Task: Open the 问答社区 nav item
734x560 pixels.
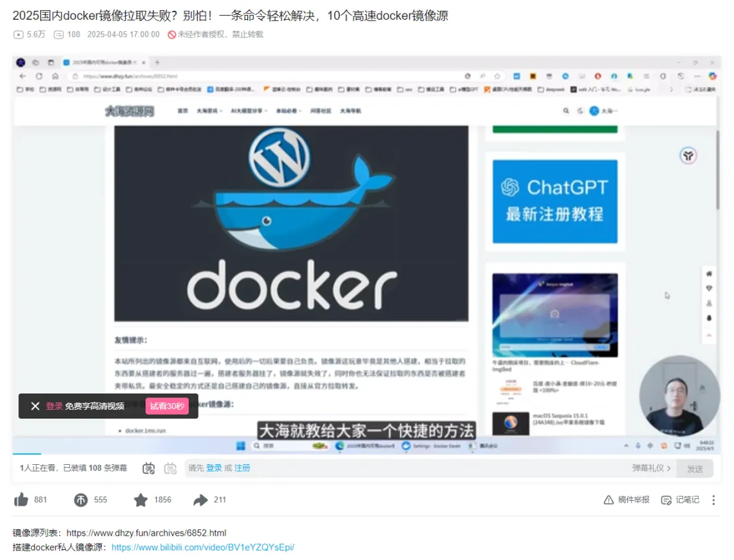Action: point(321,111)
